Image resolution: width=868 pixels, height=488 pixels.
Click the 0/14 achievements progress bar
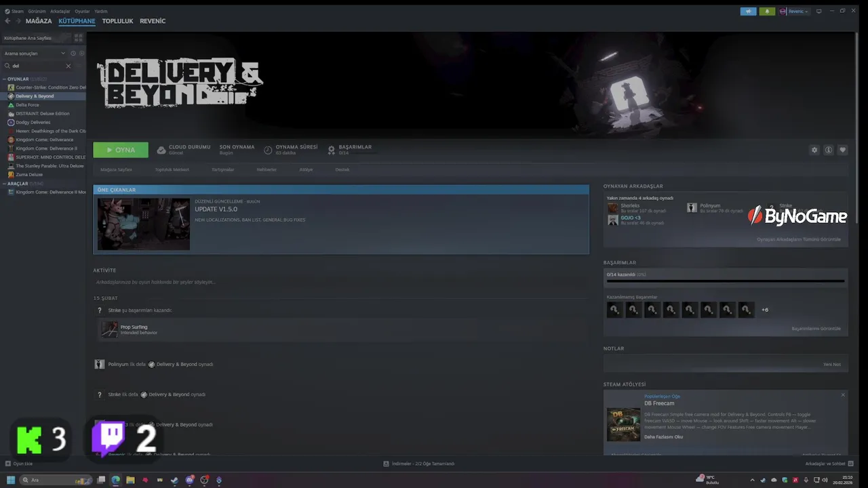tap(726, 281)
